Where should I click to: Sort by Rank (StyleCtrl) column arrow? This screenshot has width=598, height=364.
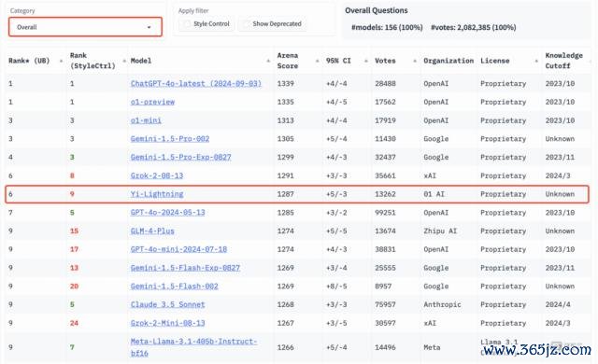[x=124, y=61]
